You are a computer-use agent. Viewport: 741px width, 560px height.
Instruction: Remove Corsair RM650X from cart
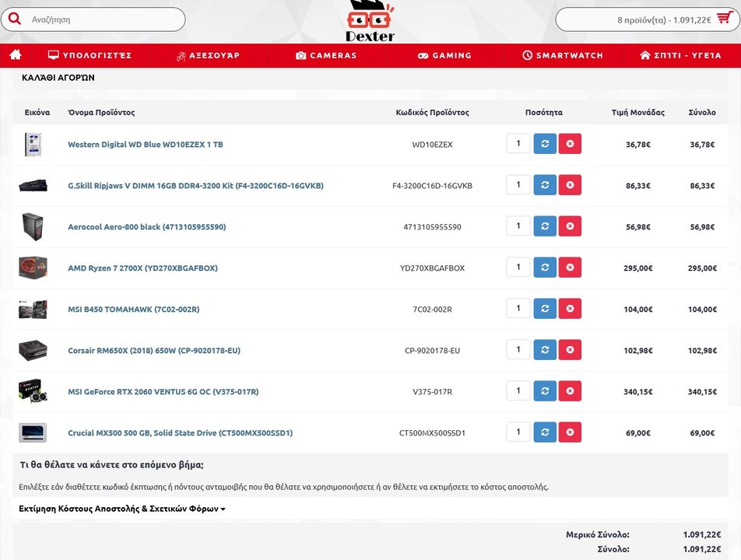(570, 349)
